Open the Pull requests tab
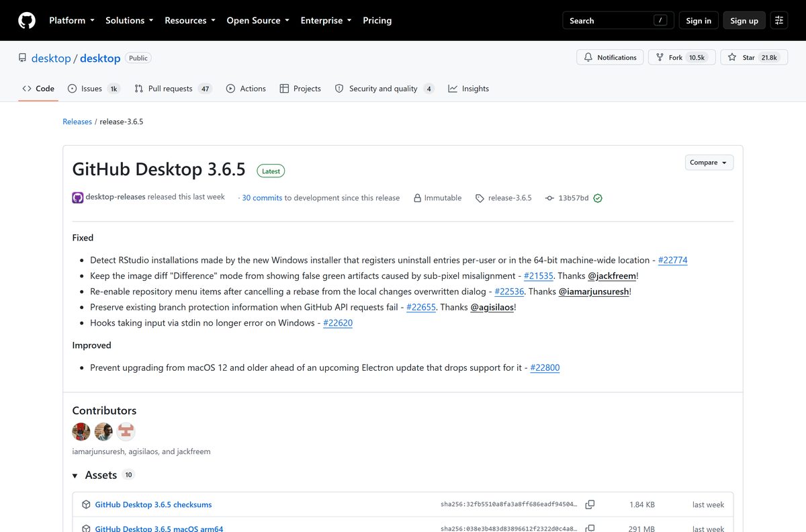Screen dimensions: 806x532 tap(173, 89)
